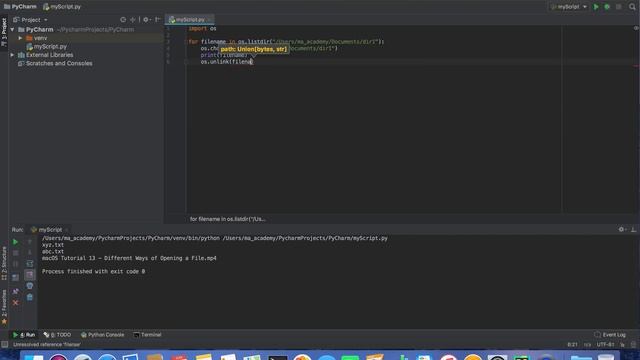Select the venv folder row
640x360 pixels.
click(86, 38)
